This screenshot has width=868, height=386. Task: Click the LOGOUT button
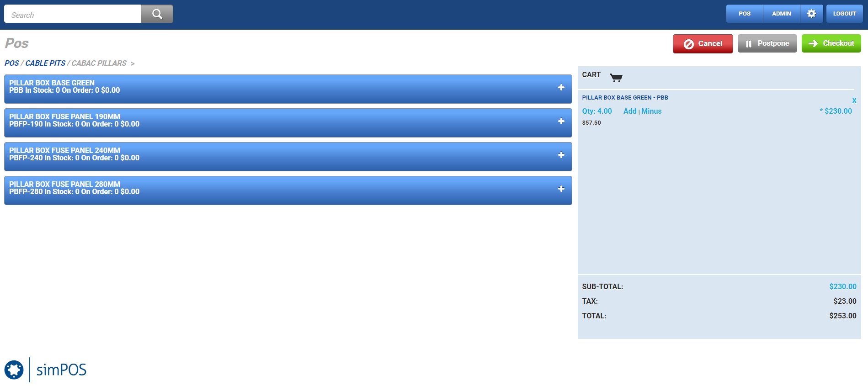pyautogui.click(x=844, y=14)
